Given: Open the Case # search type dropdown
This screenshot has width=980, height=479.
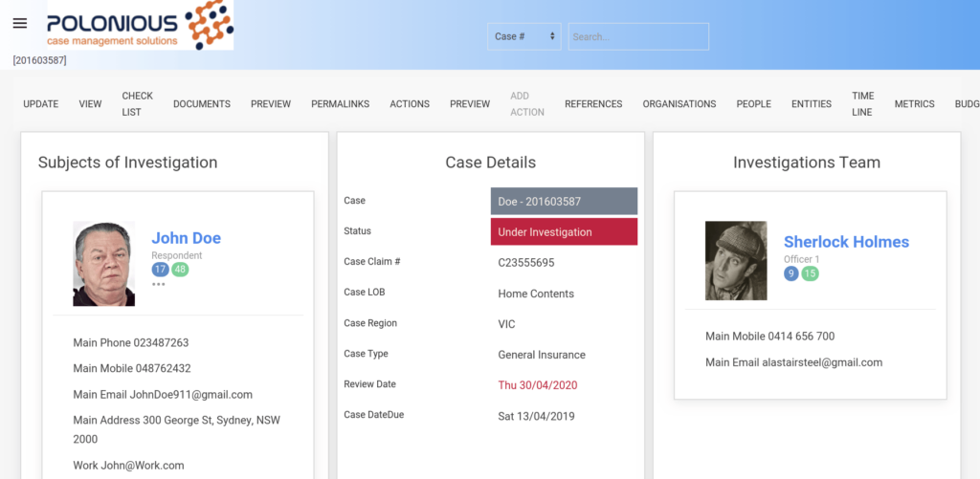Looking at the screenshot, I should (523, 36).
